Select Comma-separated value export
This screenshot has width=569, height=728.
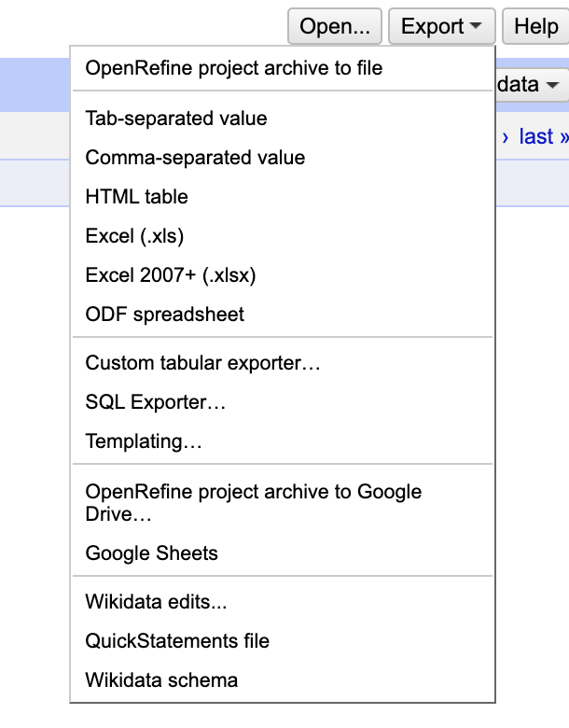(x=283, y=158)
